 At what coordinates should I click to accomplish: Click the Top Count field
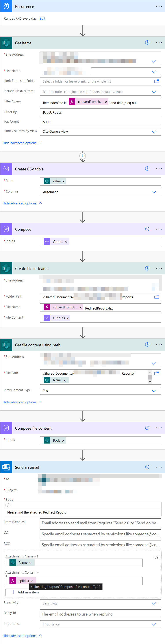point(100,122)
